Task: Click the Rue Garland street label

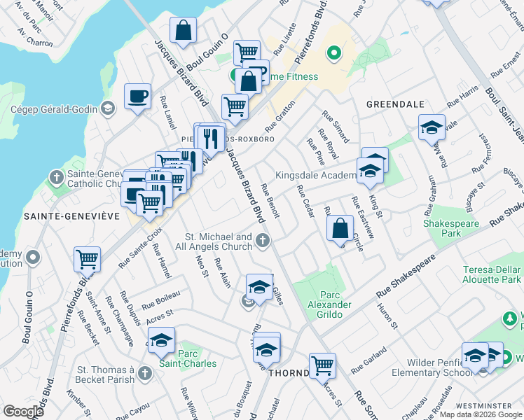Action: pos(368,360)
